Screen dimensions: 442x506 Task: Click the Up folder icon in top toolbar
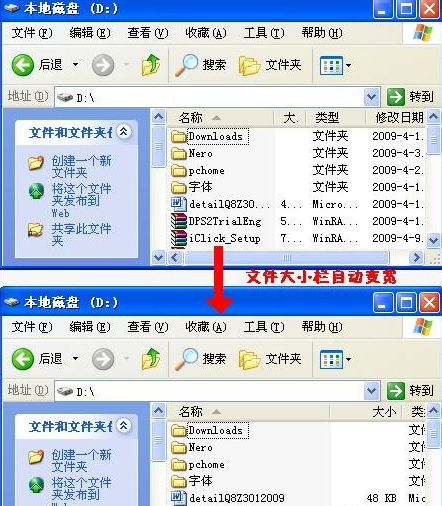[x=151, y=65]
